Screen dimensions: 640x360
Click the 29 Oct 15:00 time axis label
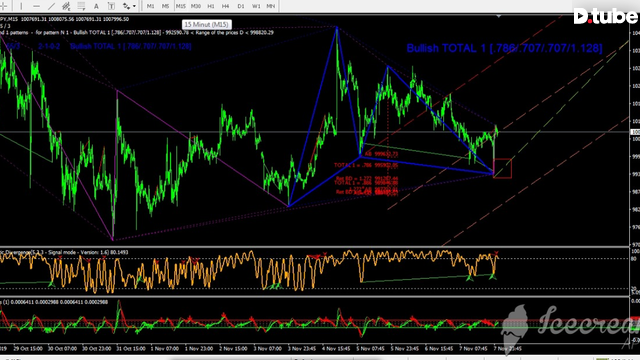(x=28, y=349)
